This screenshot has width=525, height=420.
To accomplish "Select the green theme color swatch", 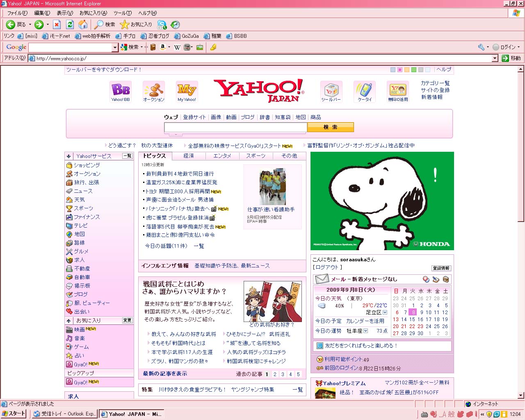I will 414,70.
